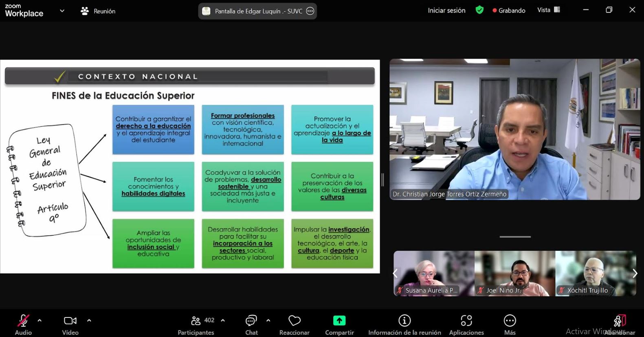Viewport: 644px width, 337px height.
Task: Expand the video options arrow
Action: pyautogui.click(x=89, y=321)
